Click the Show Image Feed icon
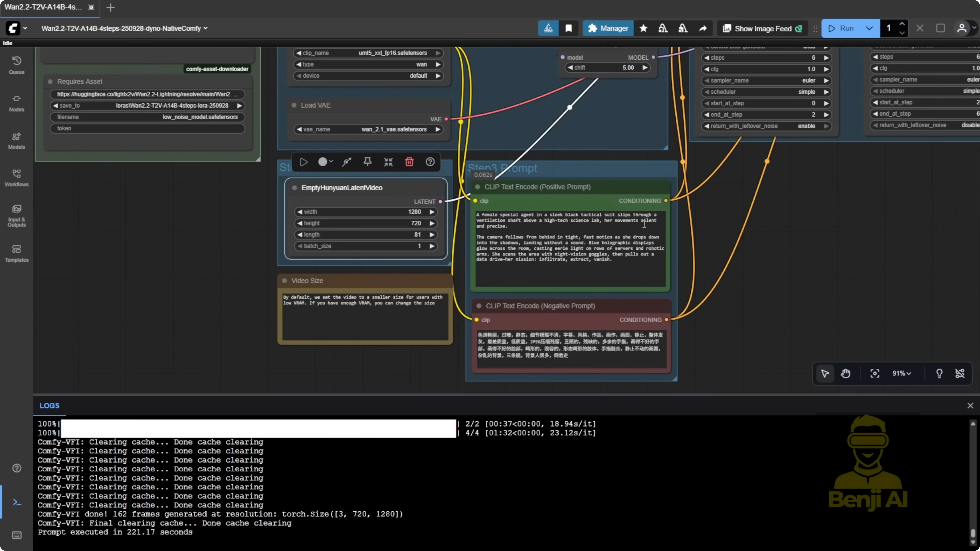The width and height of the screenshot is (980, 551). point(727,28)
